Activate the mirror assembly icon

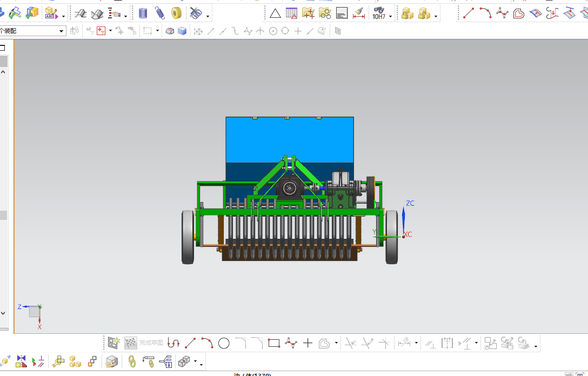pyautogui.click(x=22, y=361)
